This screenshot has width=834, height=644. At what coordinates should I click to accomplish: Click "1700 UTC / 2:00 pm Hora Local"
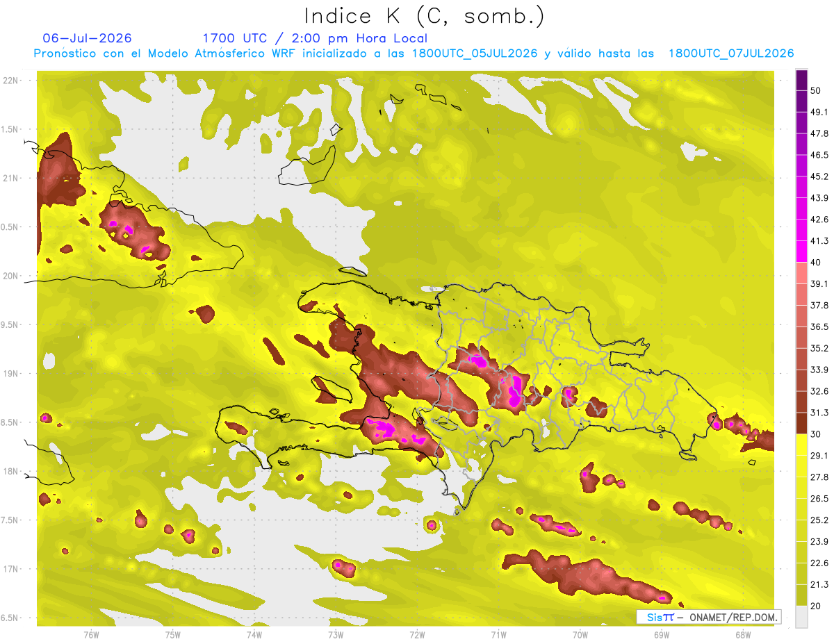click(315, 38)
